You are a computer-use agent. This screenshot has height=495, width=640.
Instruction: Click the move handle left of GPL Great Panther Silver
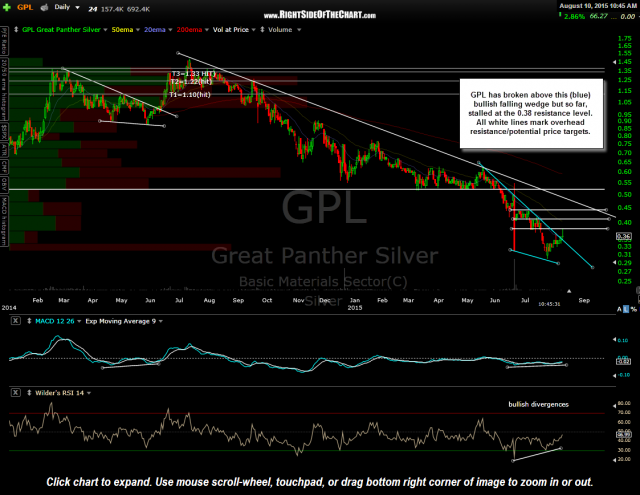coord(16,30)
